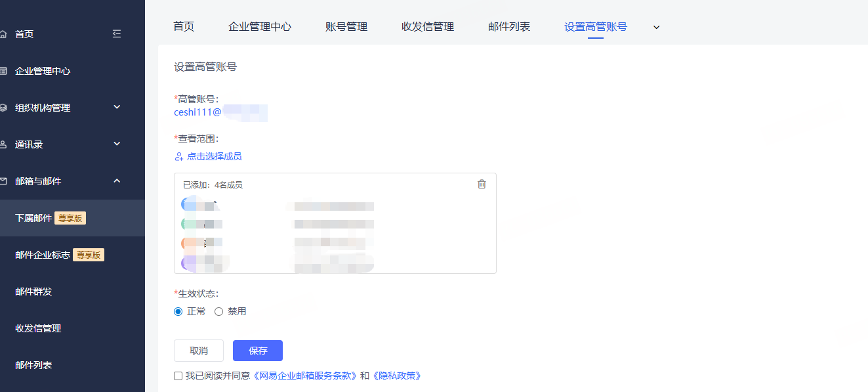Viewport: 868px width, 392px height.
Task: Click the 保存 button
Action: (258, 351)
